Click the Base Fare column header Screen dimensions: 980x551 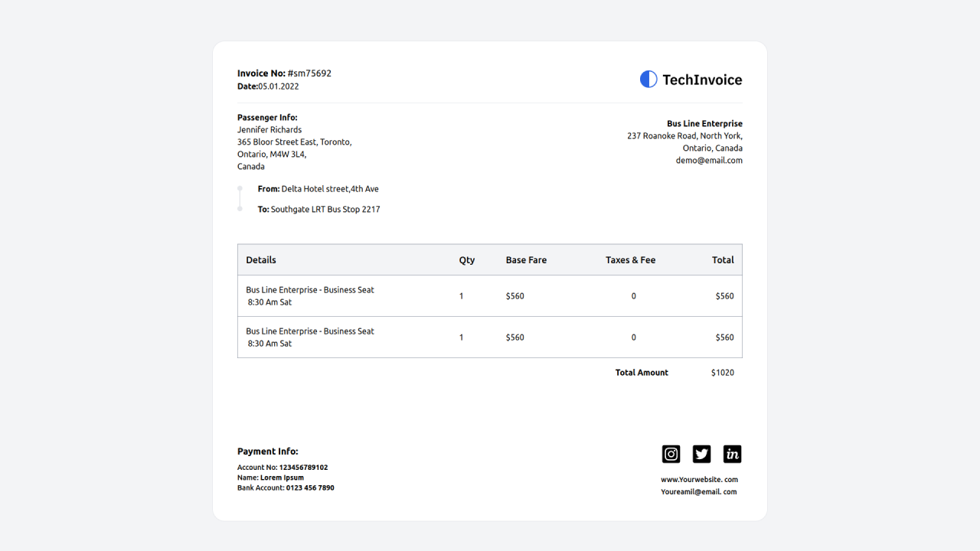point(526,260)
